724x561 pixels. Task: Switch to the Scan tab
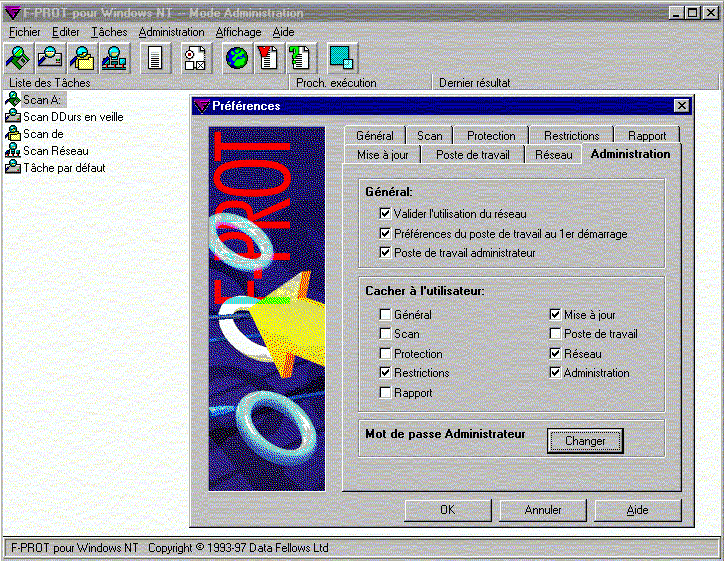tap(429, 136)
